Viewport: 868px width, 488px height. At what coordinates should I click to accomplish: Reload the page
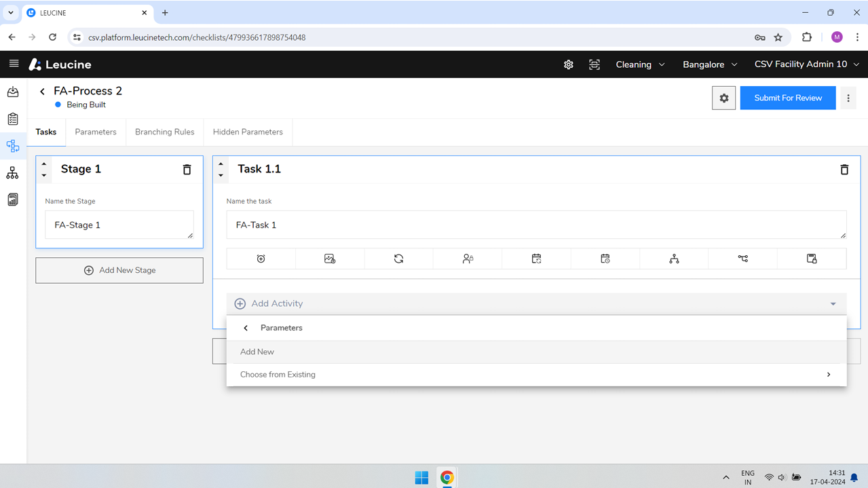point(52,37)
